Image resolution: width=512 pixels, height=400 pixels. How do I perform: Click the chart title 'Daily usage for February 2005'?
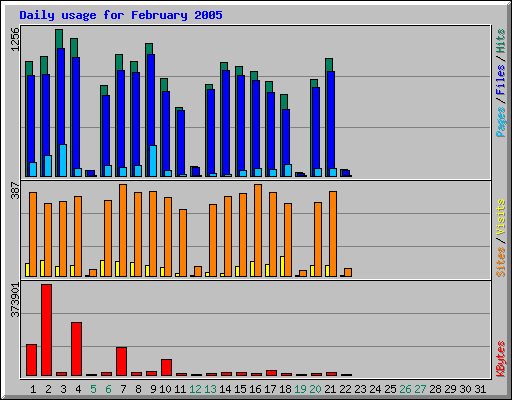tap(121, 15)
